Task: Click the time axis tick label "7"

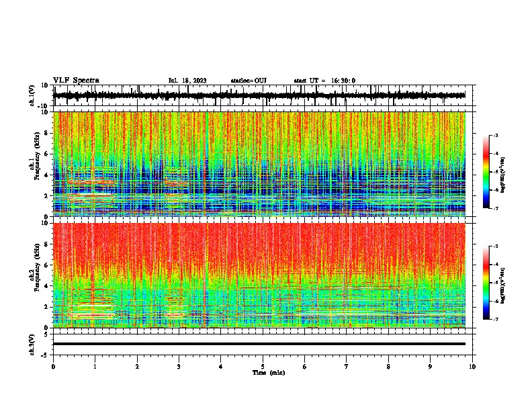Action: (x=347, y=367)
